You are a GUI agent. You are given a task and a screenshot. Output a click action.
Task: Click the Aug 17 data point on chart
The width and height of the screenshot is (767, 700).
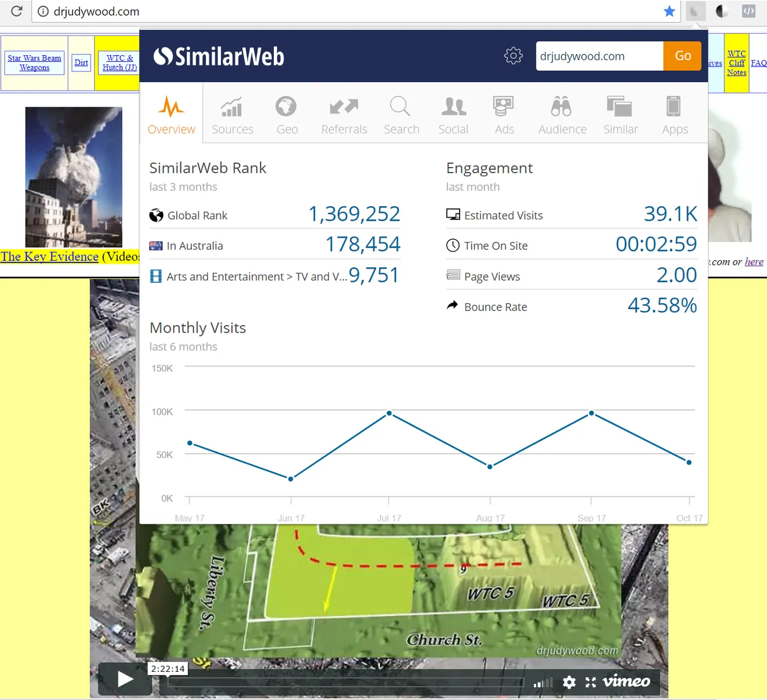490,466
